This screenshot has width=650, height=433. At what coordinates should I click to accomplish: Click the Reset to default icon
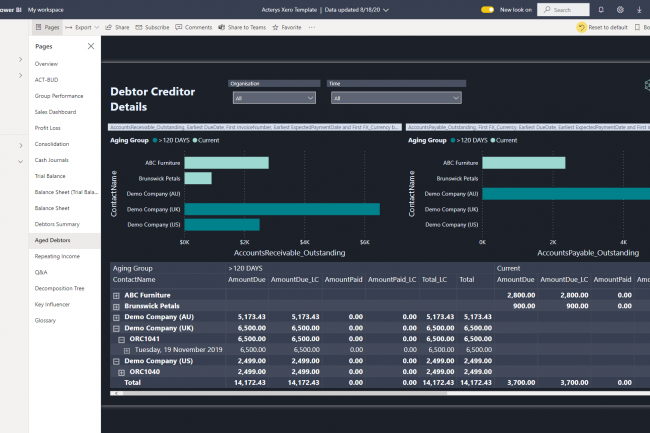(x=582, y=27)
